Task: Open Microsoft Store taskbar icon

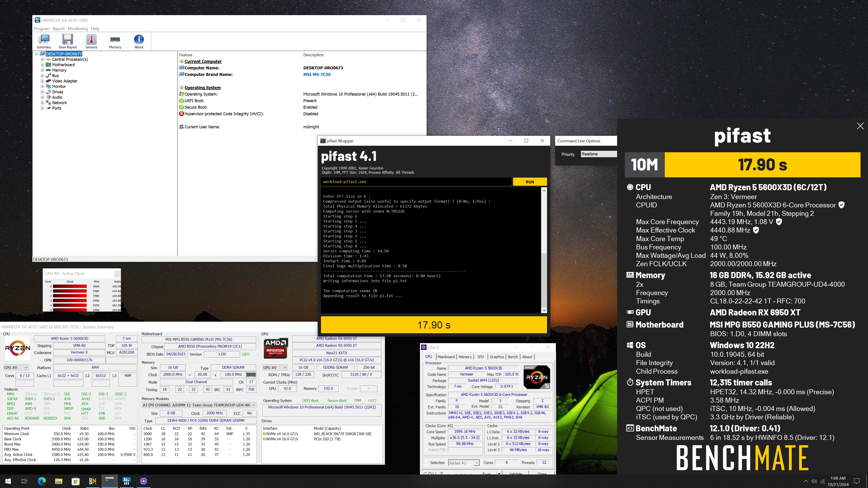Action: [x=75, y=481]
